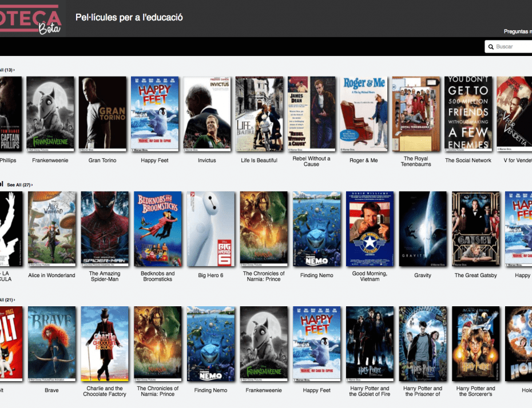Click the Bedknobs and Broomsticks title
The width and height of the screenshot is (532, 408).
point(158,276)
